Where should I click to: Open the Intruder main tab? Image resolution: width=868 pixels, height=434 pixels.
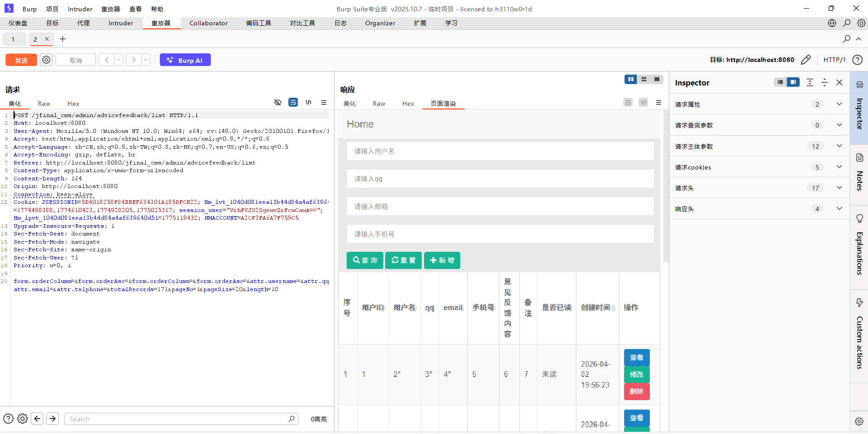tap(121, 23)
